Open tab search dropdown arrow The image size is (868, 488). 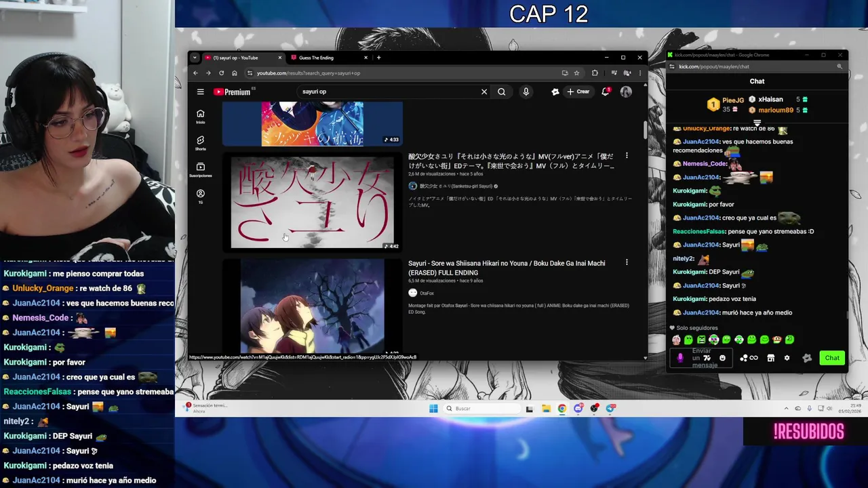[x=195, y=58]
